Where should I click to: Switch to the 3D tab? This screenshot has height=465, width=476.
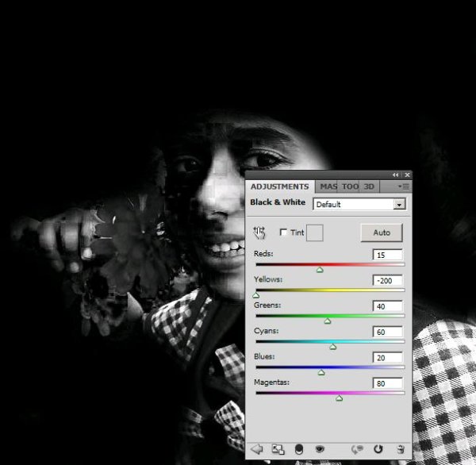click(369, 186)
